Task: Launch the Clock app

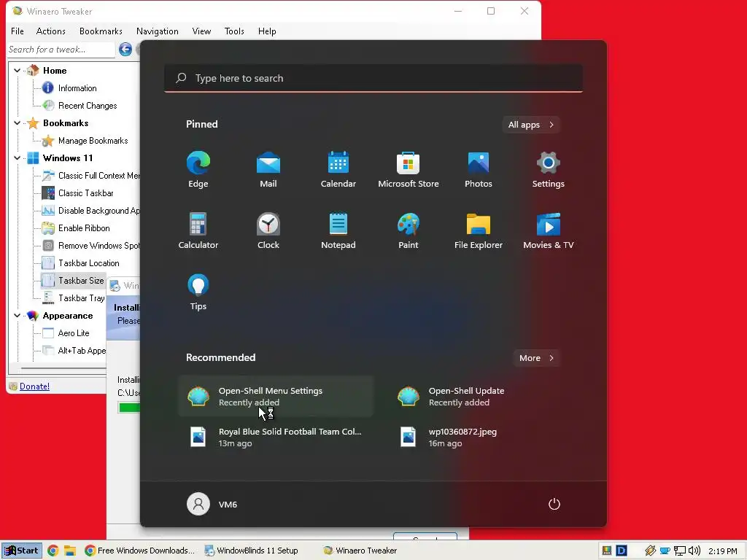Action: point(268,231)
